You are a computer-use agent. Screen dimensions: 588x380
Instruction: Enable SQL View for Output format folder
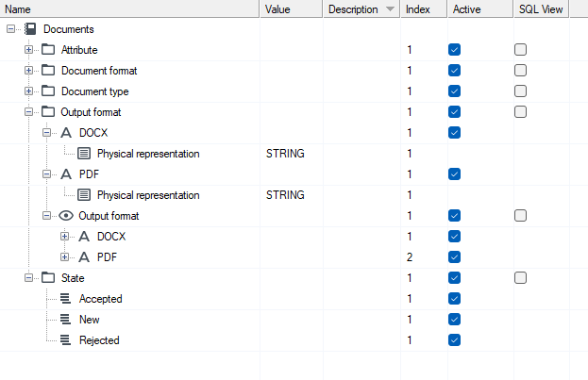pos(520,111)
